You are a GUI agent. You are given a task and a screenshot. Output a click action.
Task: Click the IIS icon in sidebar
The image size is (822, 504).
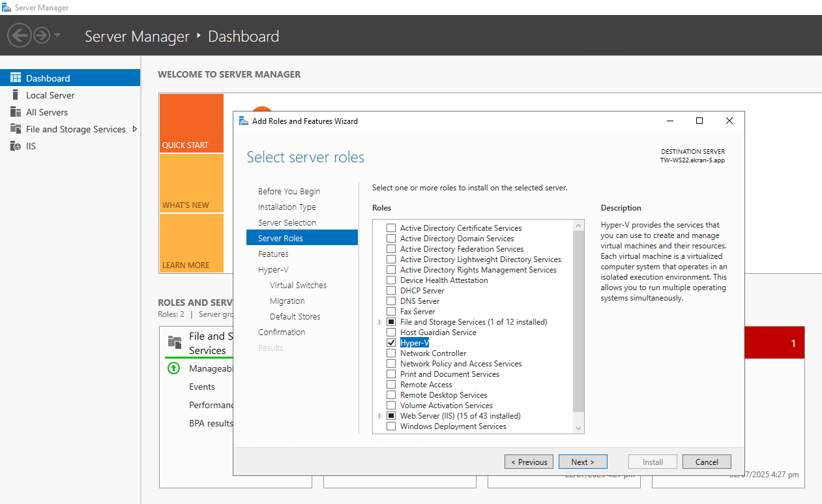[16, 146]
